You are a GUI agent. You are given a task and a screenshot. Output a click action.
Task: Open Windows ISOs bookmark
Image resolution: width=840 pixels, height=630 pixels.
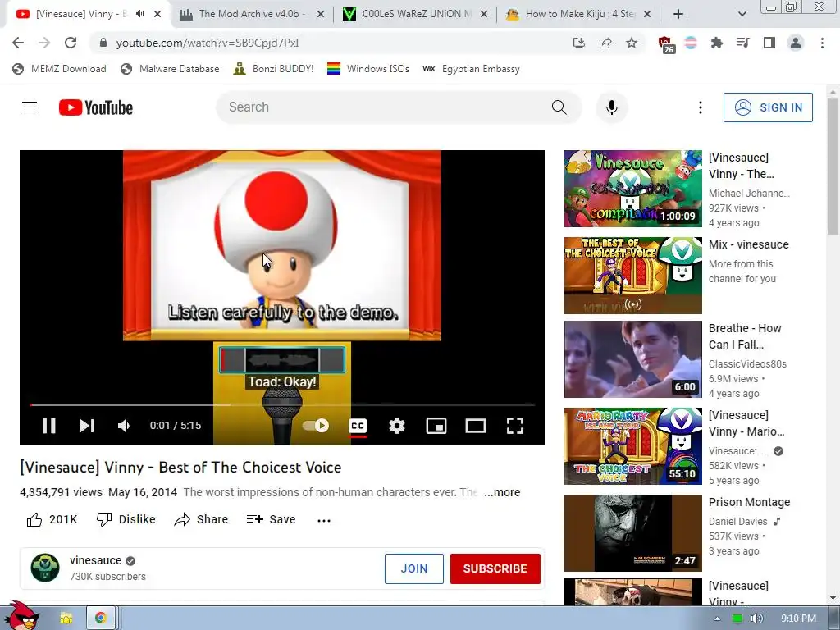pos(368,69)
